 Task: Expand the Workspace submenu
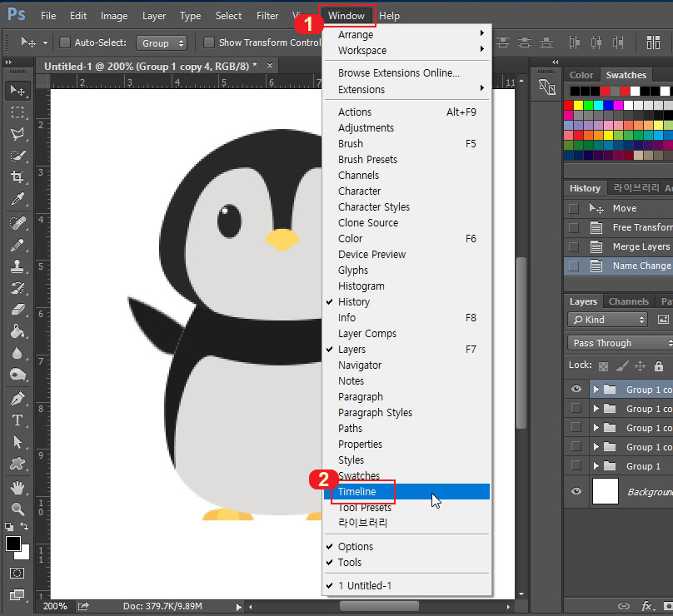tap(406, 50)
